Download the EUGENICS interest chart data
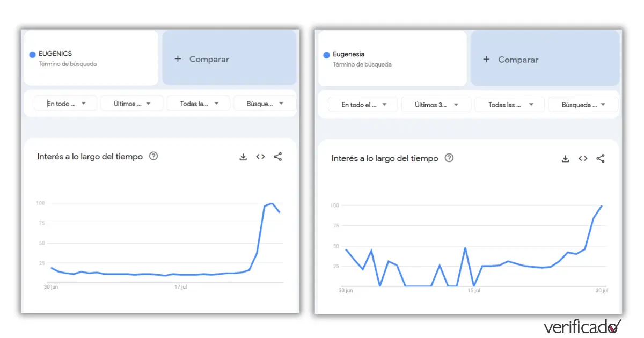 243,157
